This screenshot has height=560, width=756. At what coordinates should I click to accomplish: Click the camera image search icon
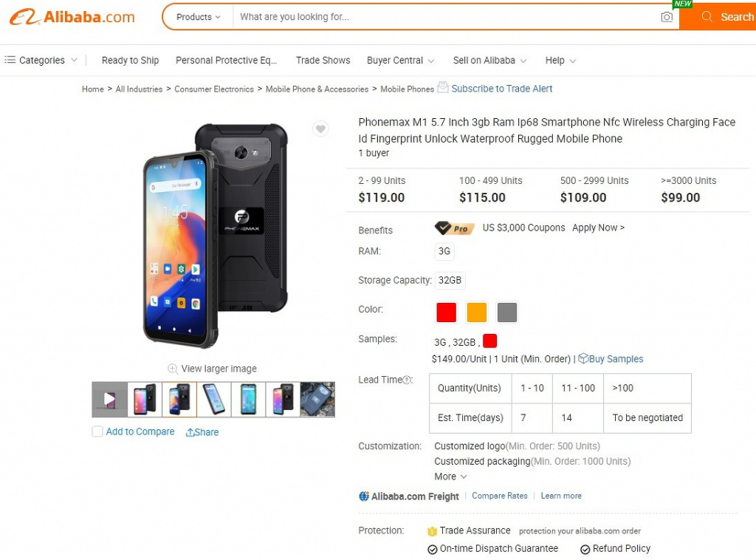point(667,17)
